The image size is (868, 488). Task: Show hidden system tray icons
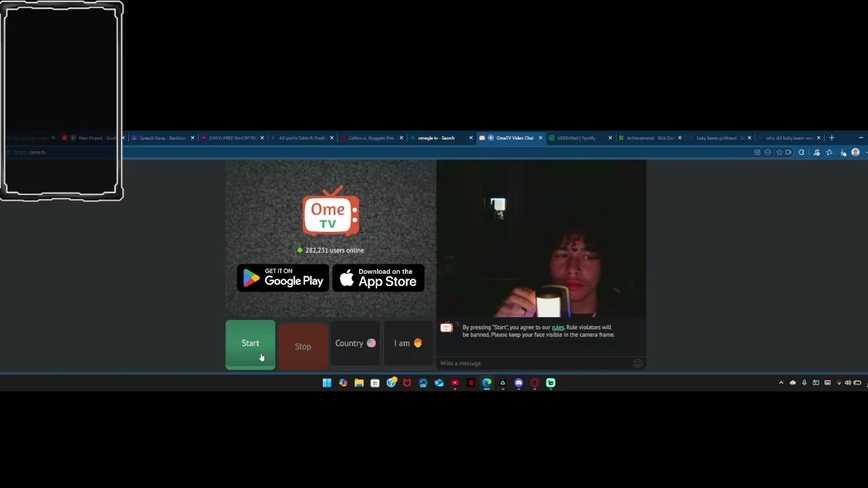point(781,383)
